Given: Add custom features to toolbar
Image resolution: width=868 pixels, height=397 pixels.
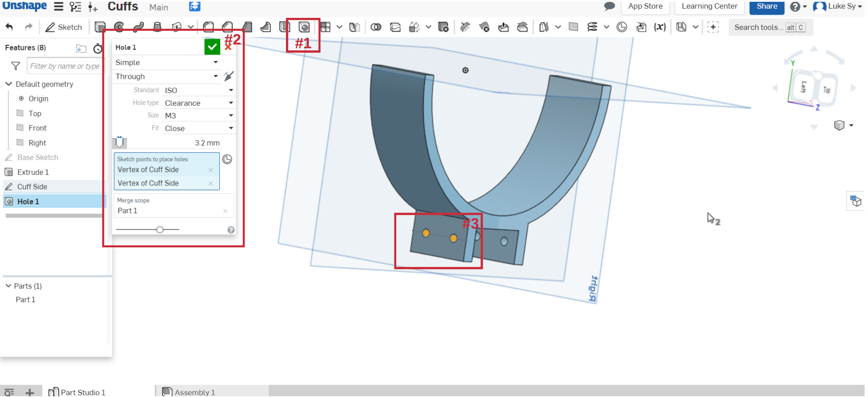Looking at the screenshot, I should 713,27.
